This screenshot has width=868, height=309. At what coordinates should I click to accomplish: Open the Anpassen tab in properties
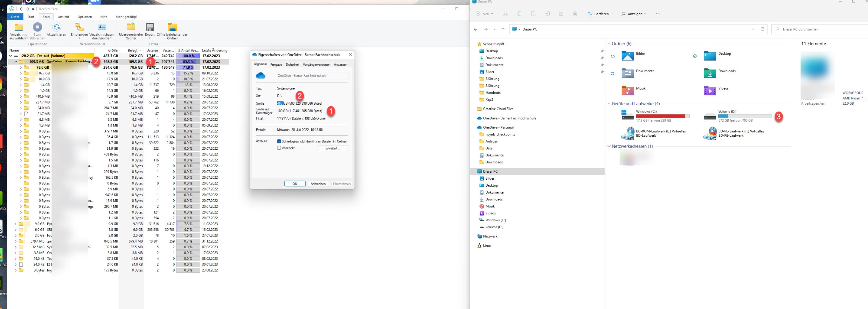click(341, 65)
